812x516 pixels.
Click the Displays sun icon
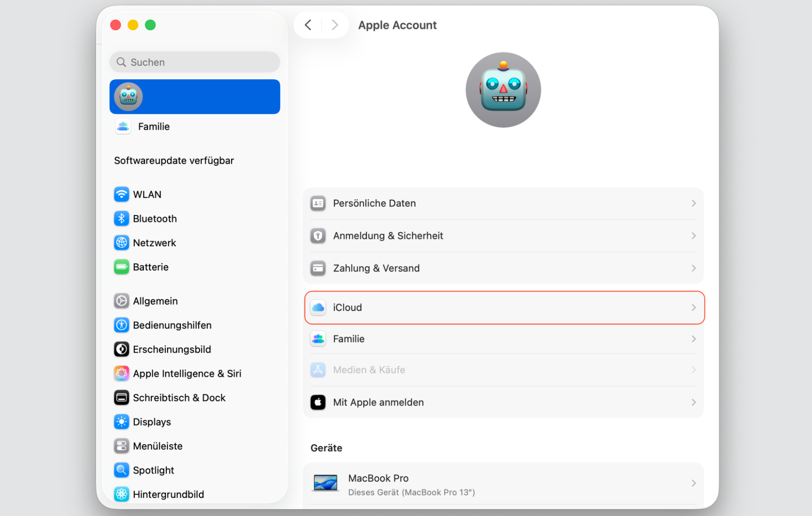pyautogui.click(x=121, y=422)
